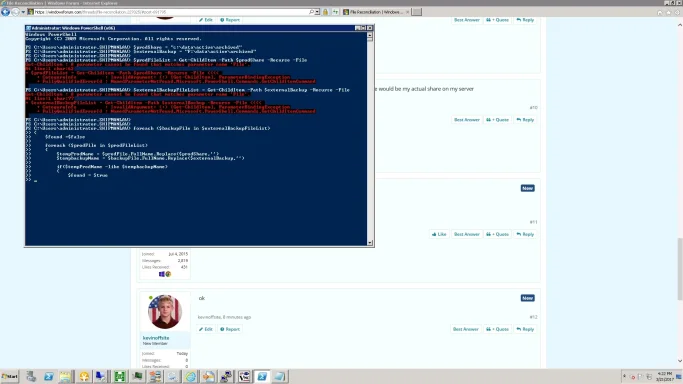Expand the address bar dropdown arrow

(x=317, y=12)
